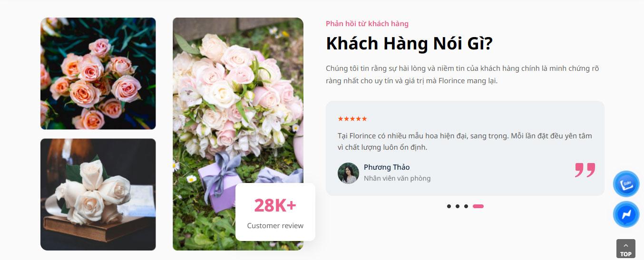644x260 pixels.
Task: Select the active pink slider indicator
Action: click(478, 206)
